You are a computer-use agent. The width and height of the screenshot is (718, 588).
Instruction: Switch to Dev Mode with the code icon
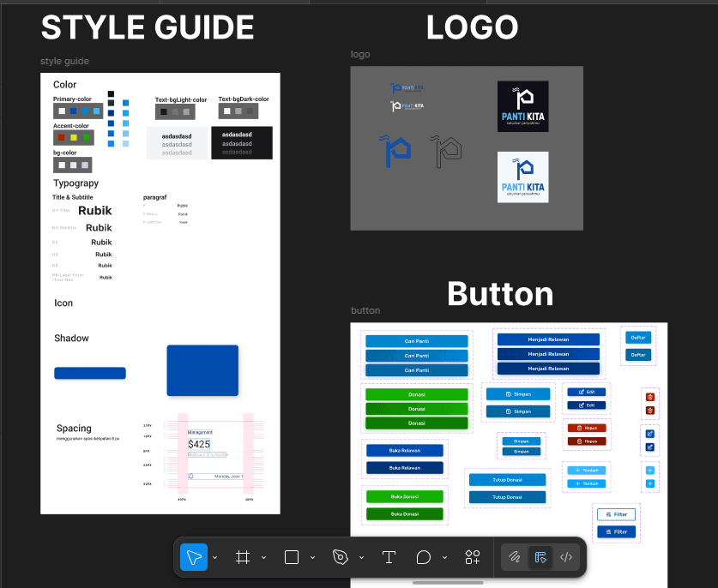point(566,557)
